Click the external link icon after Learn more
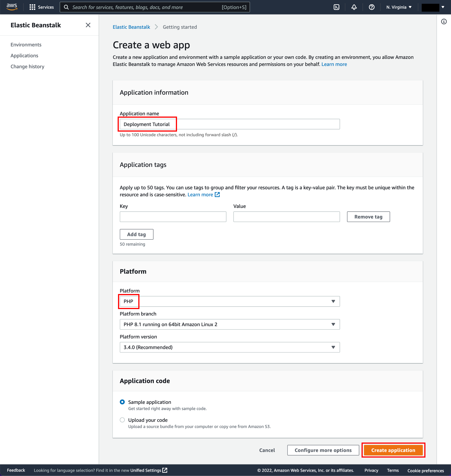Viewport: 451px width, 476px height. click(x=217, y=194)
